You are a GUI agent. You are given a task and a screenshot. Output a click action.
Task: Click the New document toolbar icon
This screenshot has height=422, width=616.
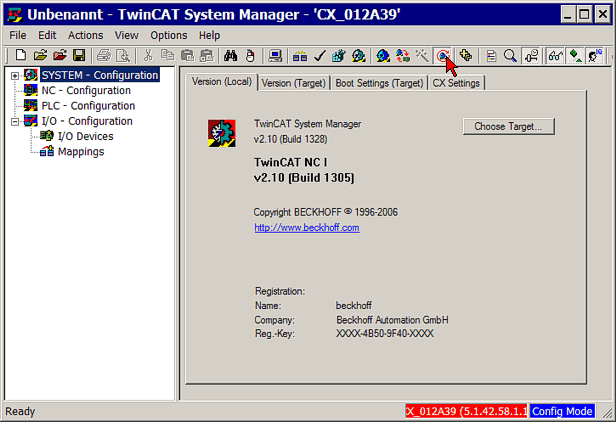[x=20, y=56]
